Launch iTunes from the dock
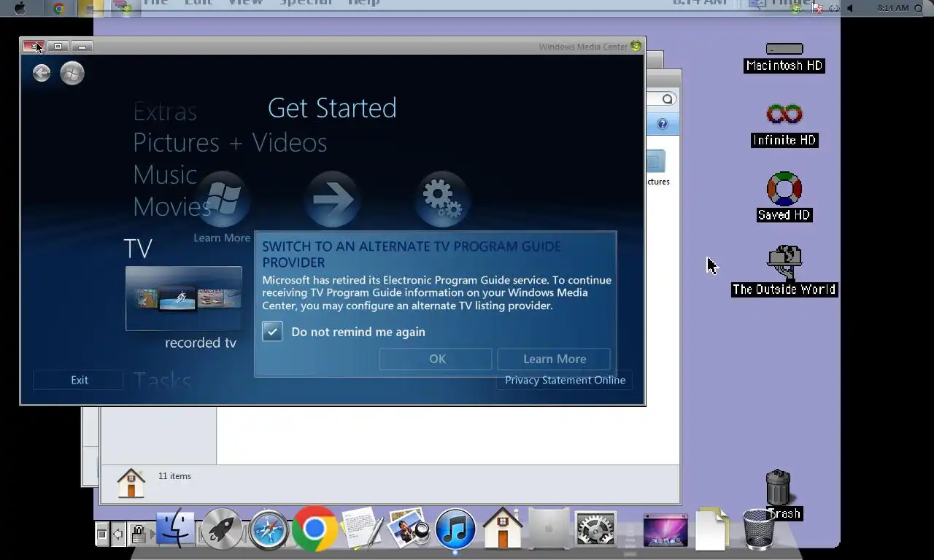The image size is (934, 560). click(x=455, y=529)
